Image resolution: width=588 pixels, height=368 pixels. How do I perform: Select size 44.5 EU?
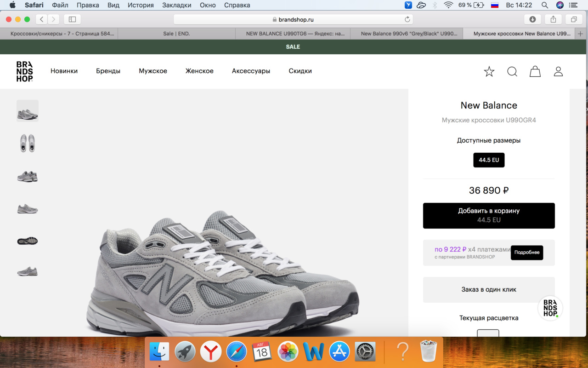pyautogui.click(x=489, y=160)
